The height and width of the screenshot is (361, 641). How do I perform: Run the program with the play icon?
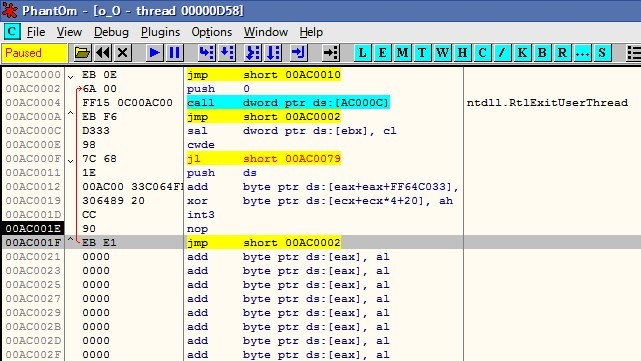155,53
